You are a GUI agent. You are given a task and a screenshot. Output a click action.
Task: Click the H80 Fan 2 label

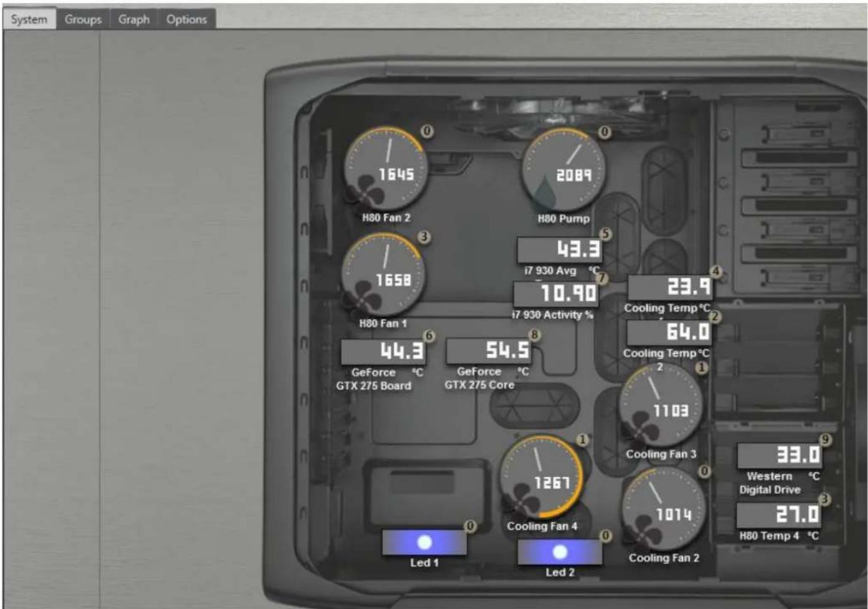(386, 217)
